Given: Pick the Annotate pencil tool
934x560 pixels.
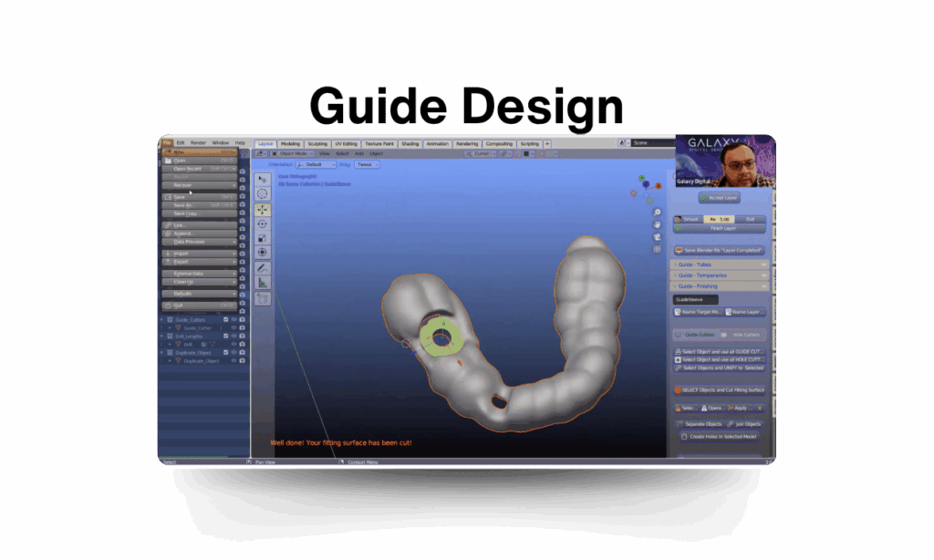Looking at the screenshot, I should pos(263,268).
